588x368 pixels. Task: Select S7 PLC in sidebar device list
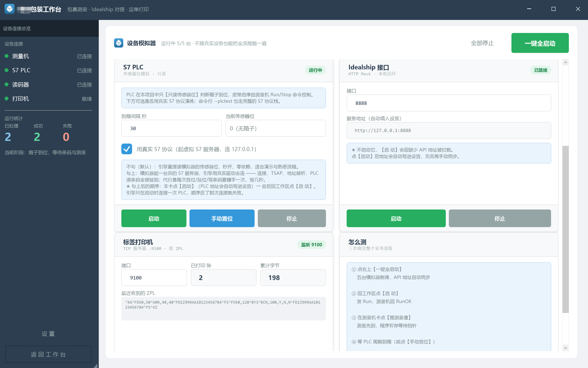48,70
